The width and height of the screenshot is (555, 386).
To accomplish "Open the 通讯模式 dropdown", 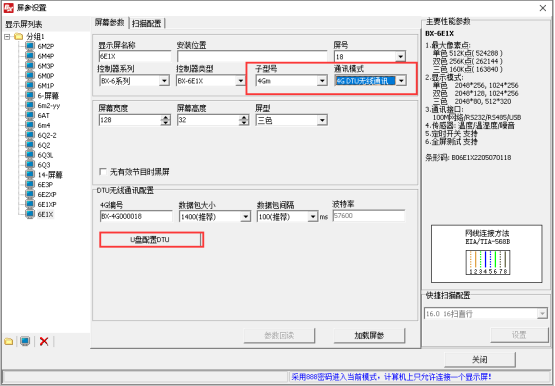I will click(401, 81).
